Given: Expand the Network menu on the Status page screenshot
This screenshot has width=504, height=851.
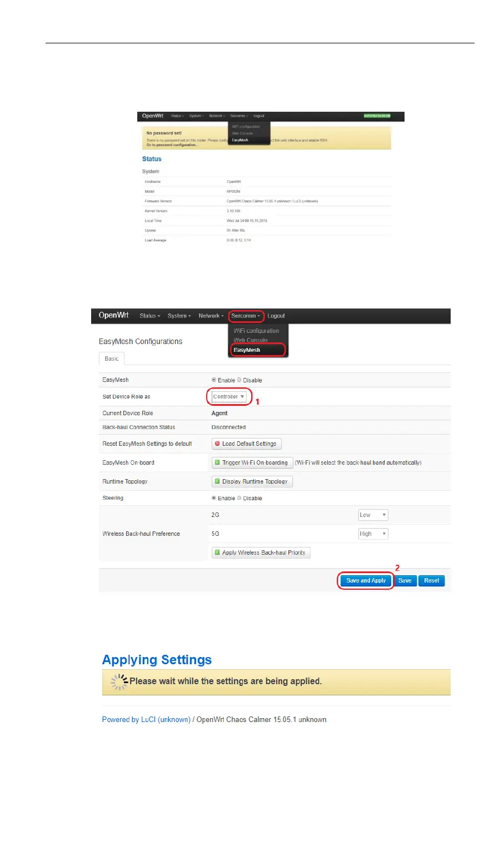Looking at the screenshot, I should 217,116.
